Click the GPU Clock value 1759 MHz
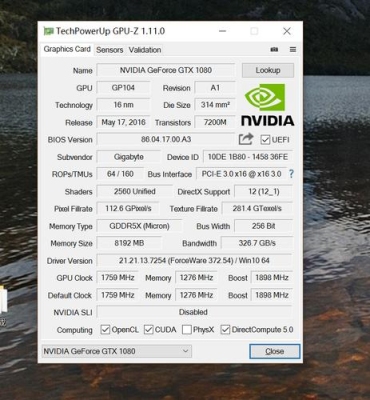The height and width of the screenshot is (400, 370). [x=118, y=278]
